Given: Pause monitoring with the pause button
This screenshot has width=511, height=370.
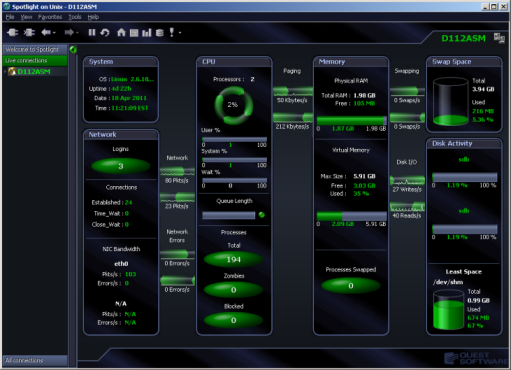Looking at the screenshot, I should click(92, 32).
